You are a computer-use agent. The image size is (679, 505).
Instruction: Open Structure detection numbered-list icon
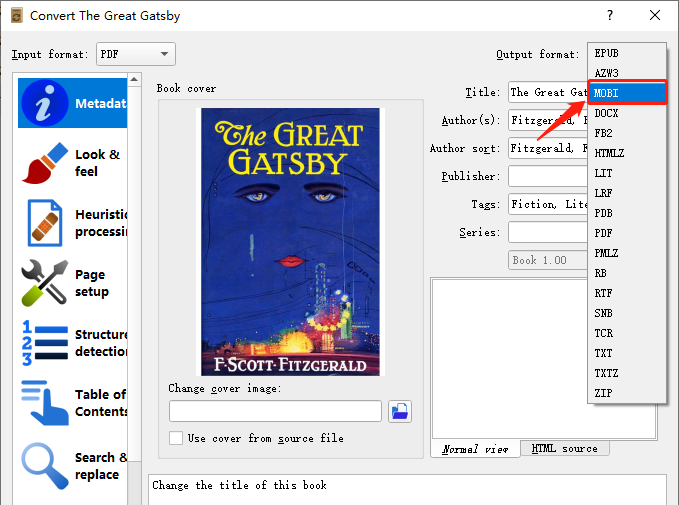pos(45,343)
